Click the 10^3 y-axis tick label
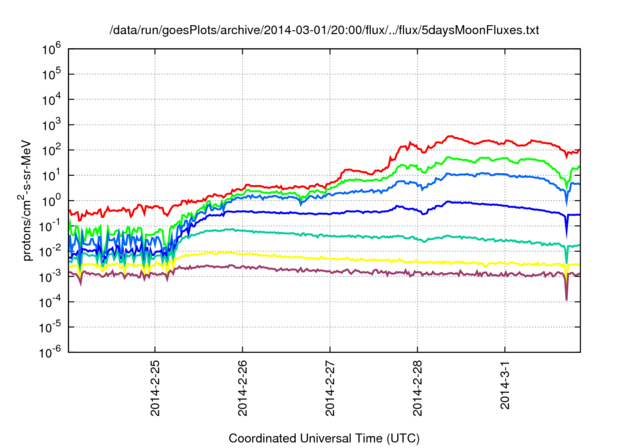This screenshot has height=448, width=640. click(x=51, y=125)
